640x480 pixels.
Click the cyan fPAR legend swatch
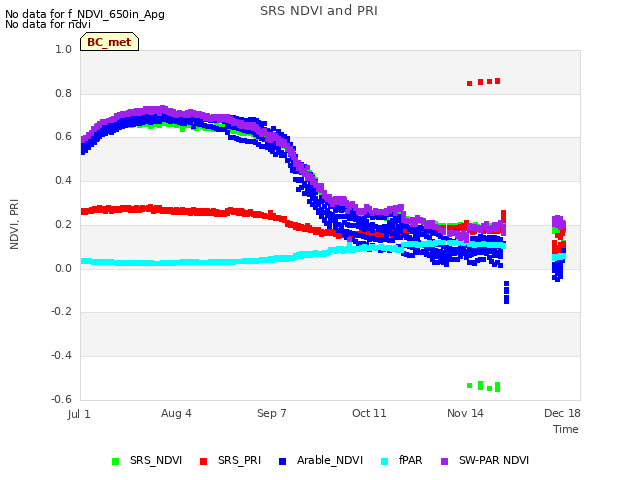pyautogui.click(x=384, y=461)
